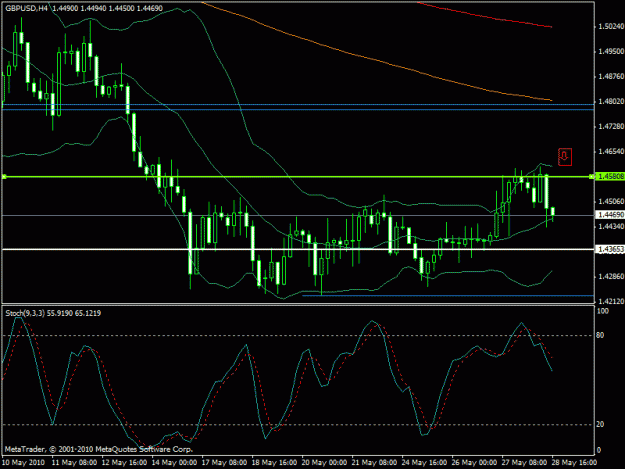Click the white line price label 1.43653
The width and height of the screenshot is (625, 469).
tap(609, 249)
